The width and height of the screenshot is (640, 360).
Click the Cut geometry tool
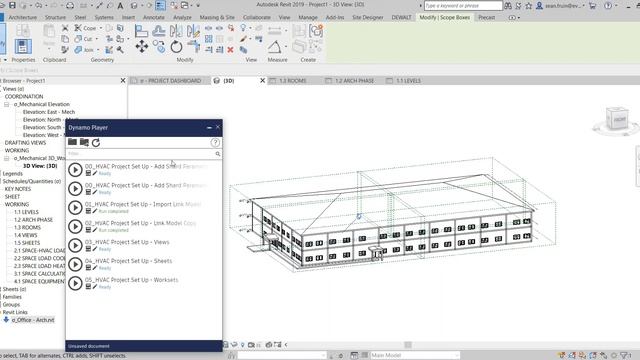click(84, 39)
